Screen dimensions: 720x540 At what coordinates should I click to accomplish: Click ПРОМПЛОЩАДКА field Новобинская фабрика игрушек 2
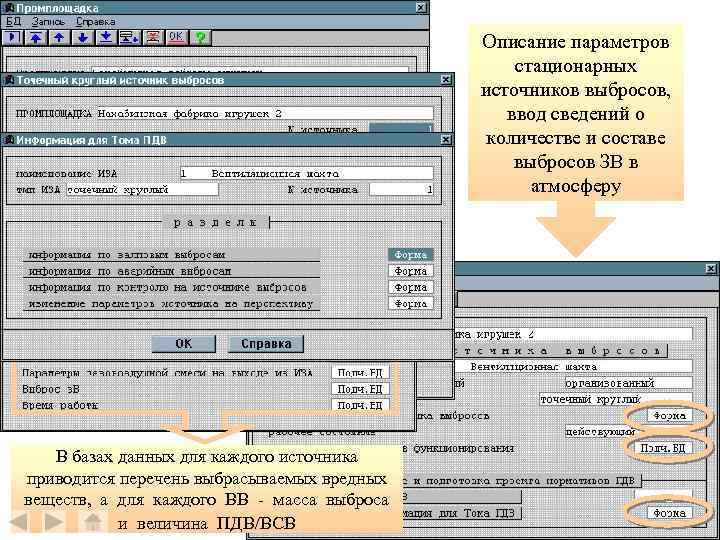[x=264, y=113]
